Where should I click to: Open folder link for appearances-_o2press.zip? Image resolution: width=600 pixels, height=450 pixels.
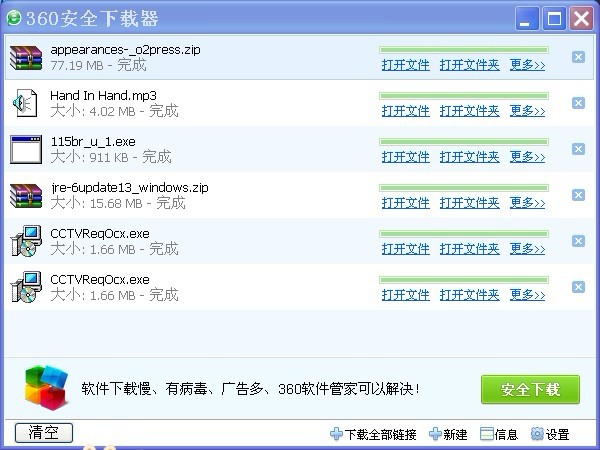coord(470,65)
